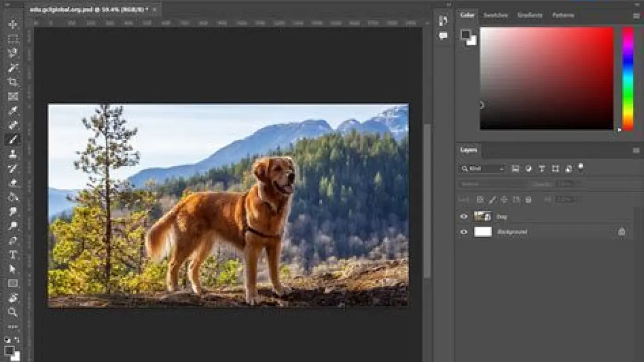
Task: Click the type layer filter icon
Action: tap(541, 169)
